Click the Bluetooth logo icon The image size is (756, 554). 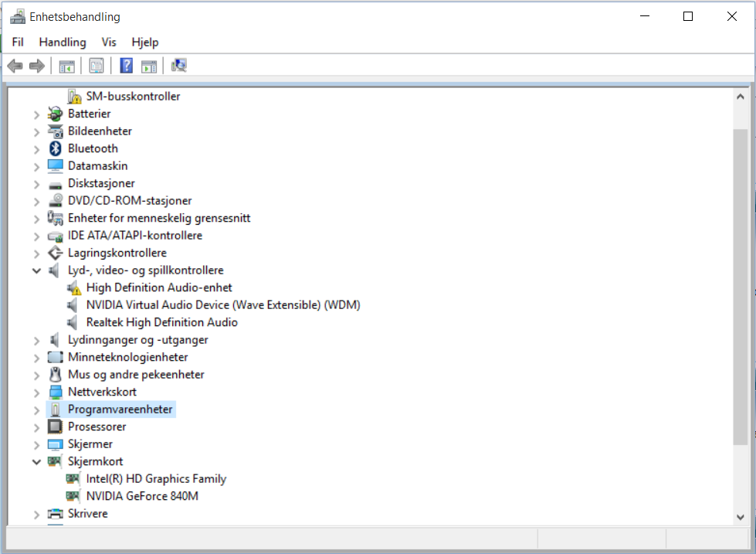point(55,148)
